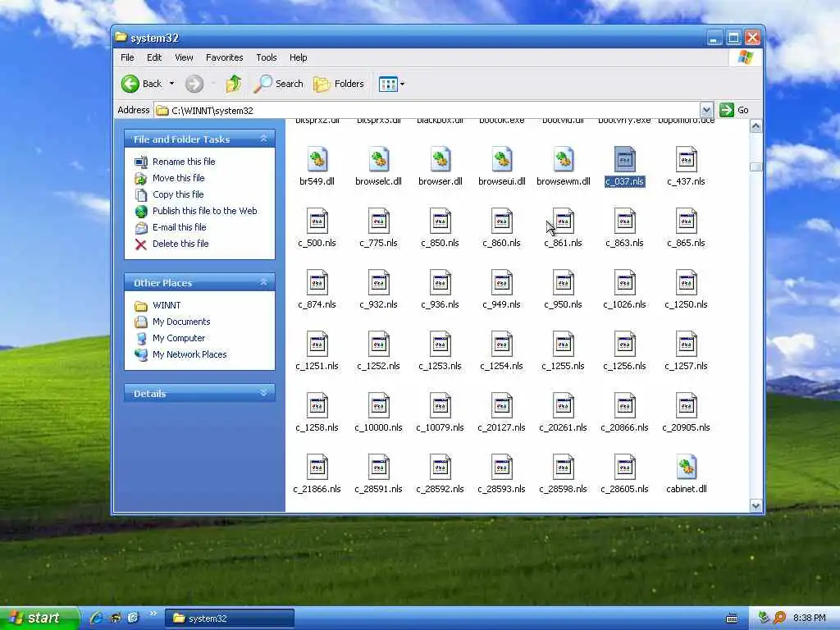The width and height of the screenshot is (840, 630).
Task: Select the browseui.dll file icon
Action: pyautogui.click(x=502, y=159)
